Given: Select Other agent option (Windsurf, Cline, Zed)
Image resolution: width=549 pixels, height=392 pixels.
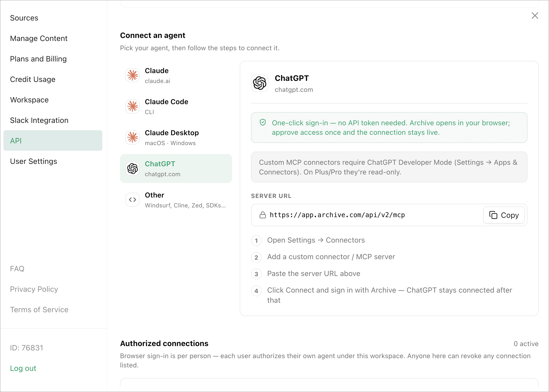Looking at the screenshot, I should click(176, 200).
